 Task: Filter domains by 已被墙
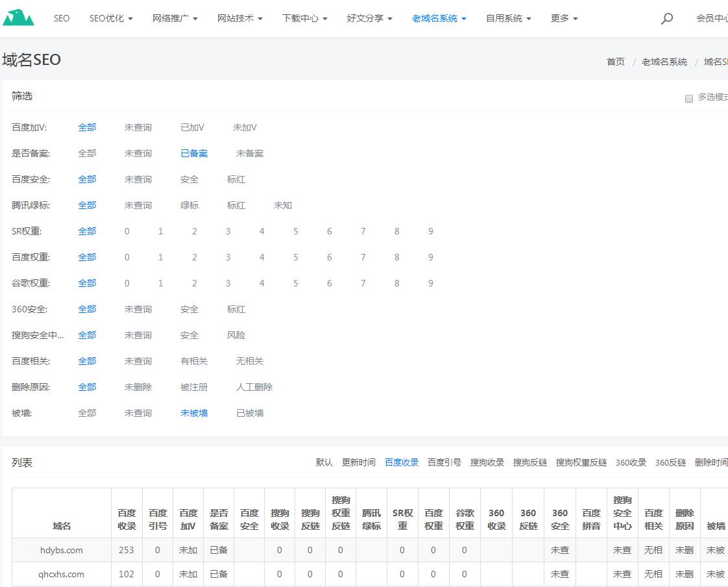pos(250,413)
